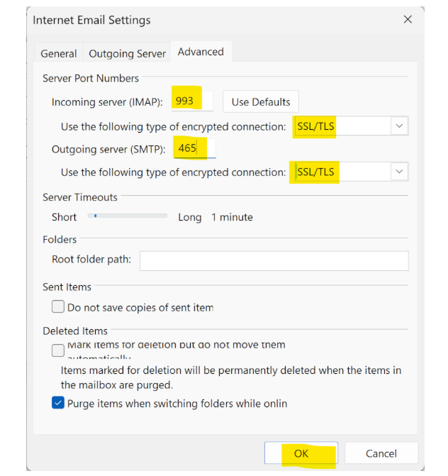Viewport: 448px width, 476px height.
Task: Uncheck Purge items when switching folders
Action: [58, 403]
